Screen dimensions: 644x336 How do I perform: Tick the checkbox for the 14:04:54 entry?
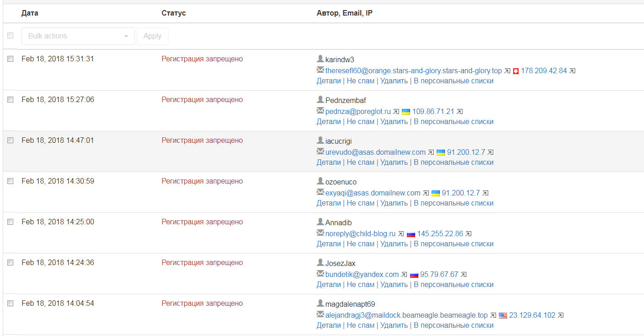click(11, 303)
